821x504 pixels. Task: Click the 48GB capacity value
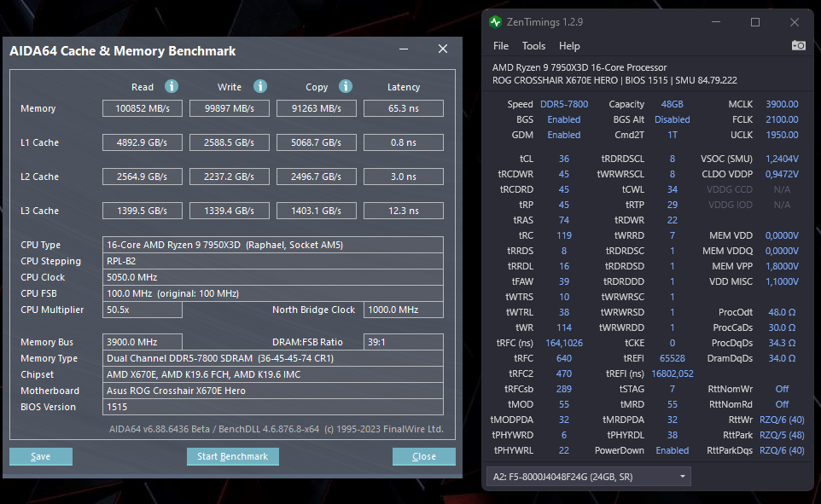[673, 104]
